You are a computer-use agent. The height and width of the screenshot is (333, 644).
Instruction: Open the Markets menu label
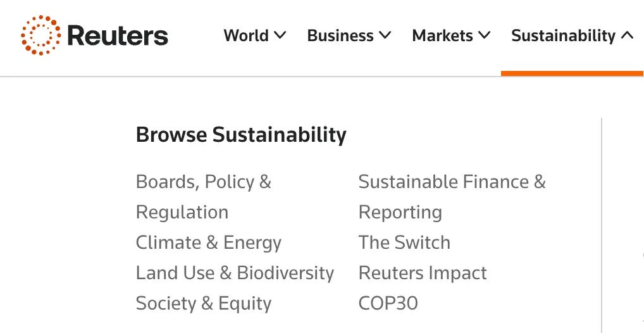[x=442, y=35]
